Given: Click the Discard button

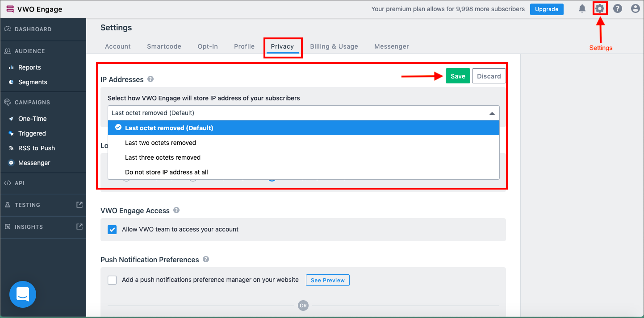Looking at the screenshot, I should coord(489,76).
